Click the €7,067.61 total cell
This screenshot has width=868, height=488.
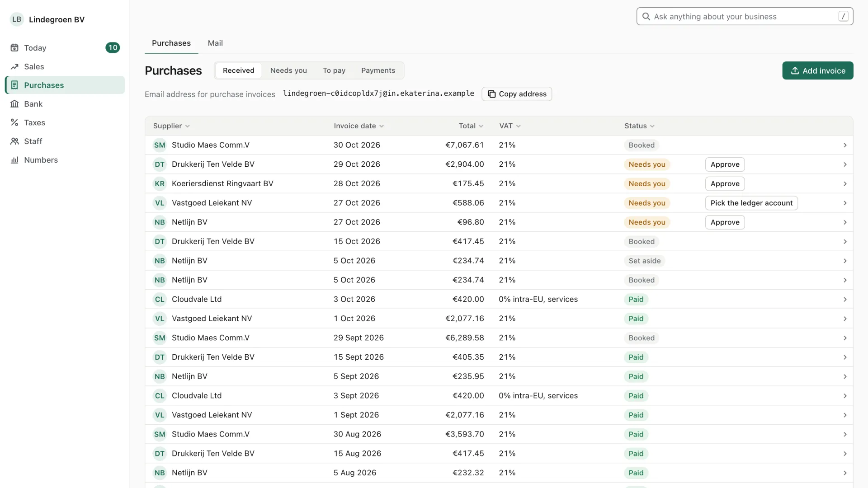(465, 145)
